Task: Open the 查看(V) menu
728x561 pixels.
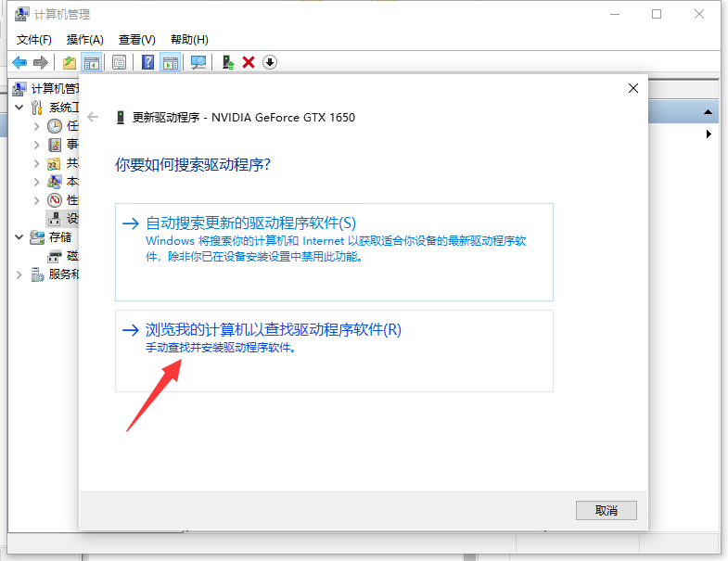Action: (136, 40)
